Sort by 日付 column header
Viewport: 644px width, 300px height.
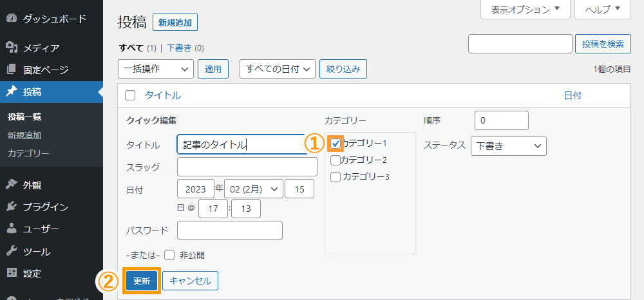click(x=573, y=96)
